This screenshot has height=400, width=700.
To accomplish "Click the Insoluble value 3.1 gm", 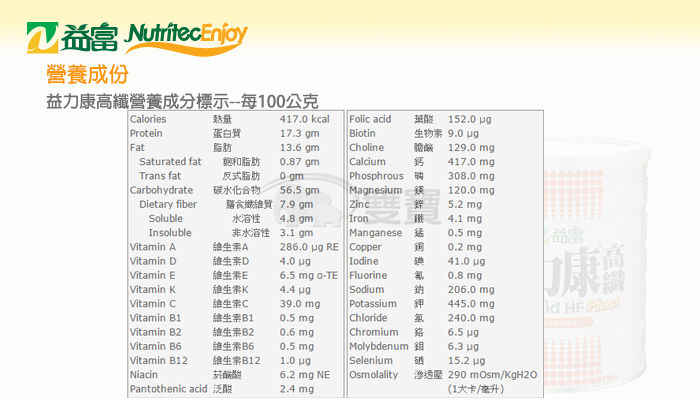I will 296,233.
